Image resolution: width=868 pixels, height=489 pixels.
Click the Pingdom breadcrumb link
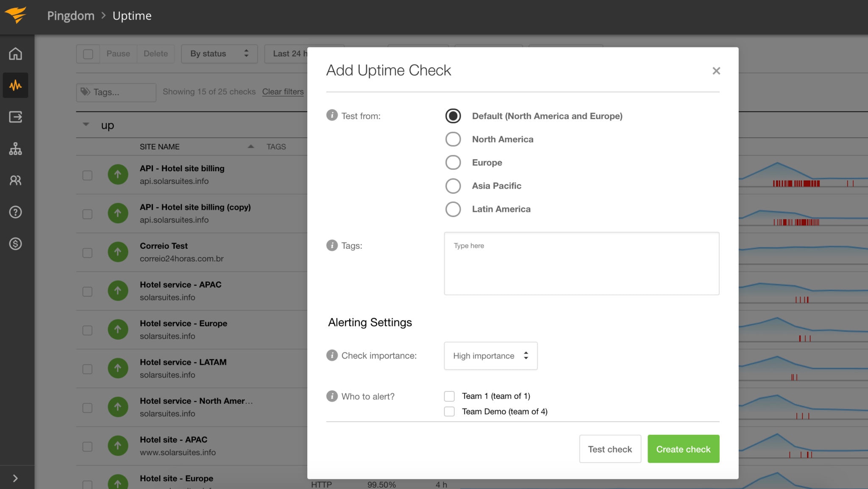[70, 16]
